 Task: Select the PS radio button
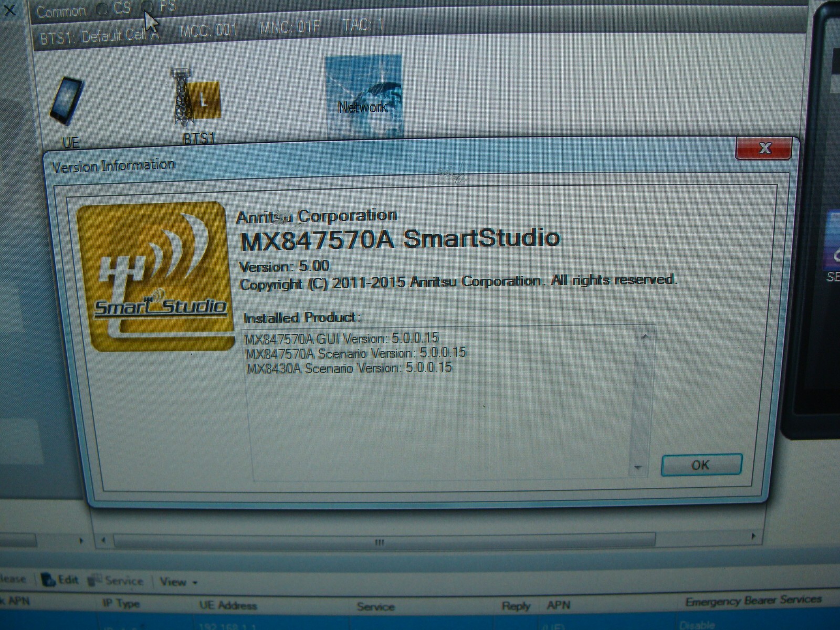[149, 7]
